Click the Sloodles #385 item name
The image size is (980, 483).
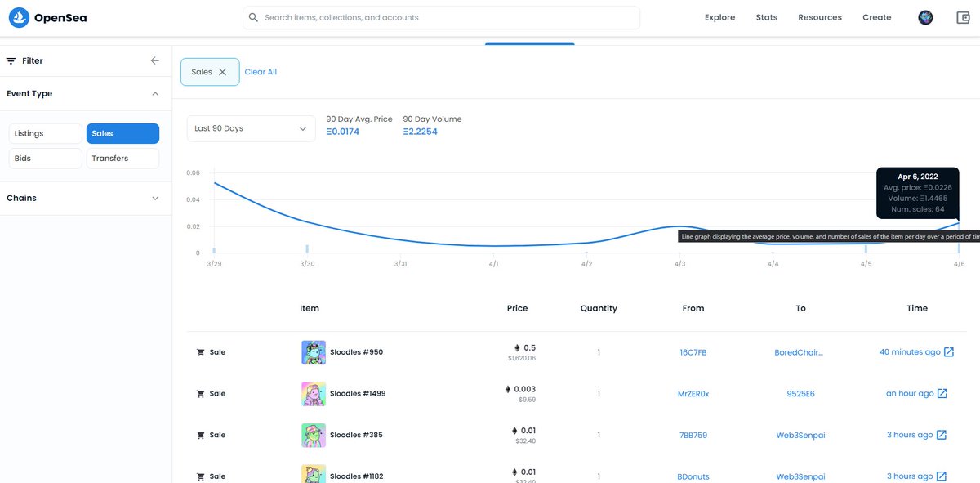[x=356, y=435]
